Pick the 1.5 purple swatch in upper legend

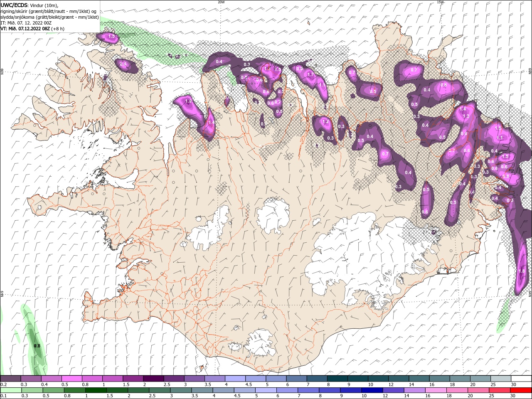click(x=133, y=379)
